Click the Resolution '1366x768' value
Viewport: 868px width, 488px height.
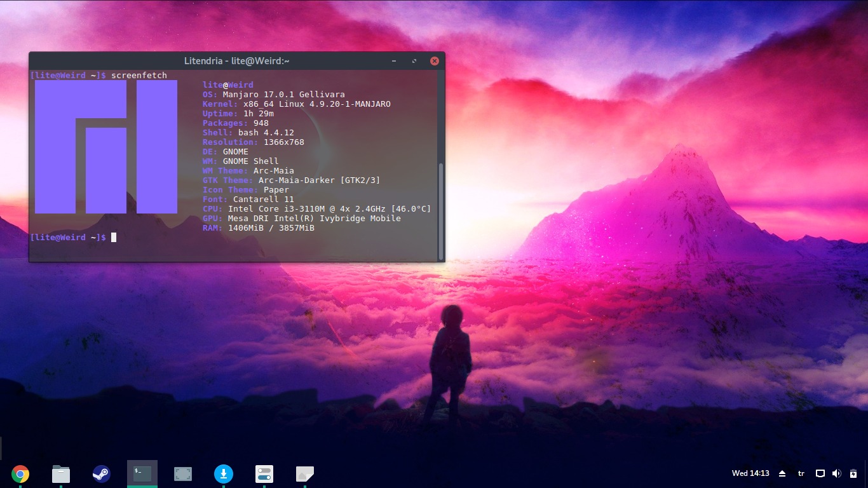[x=284, y=142]
